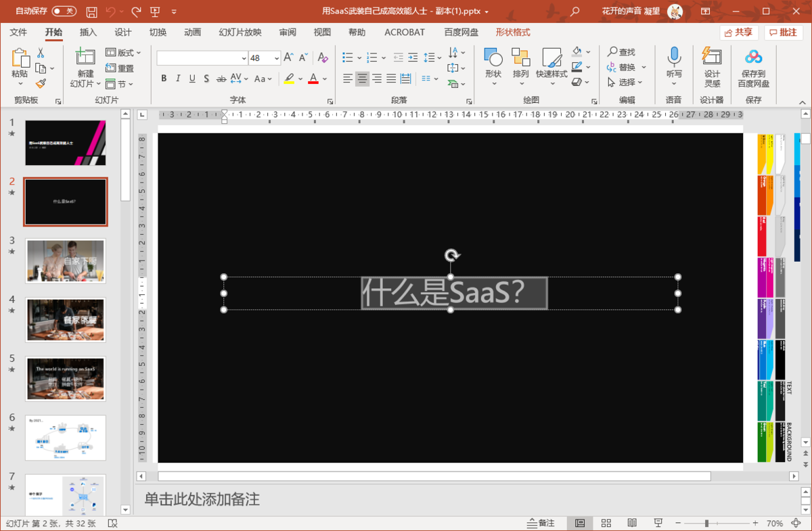
Task: Click the Share (共享) button
Action: [x=738, y=32]
